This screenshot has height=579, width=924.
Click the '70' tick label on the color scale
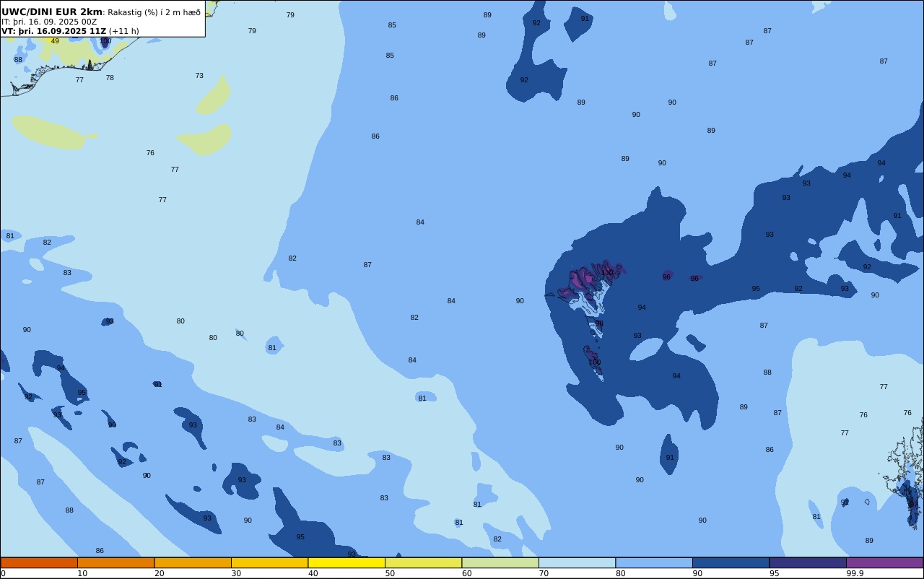click(544, 573)
